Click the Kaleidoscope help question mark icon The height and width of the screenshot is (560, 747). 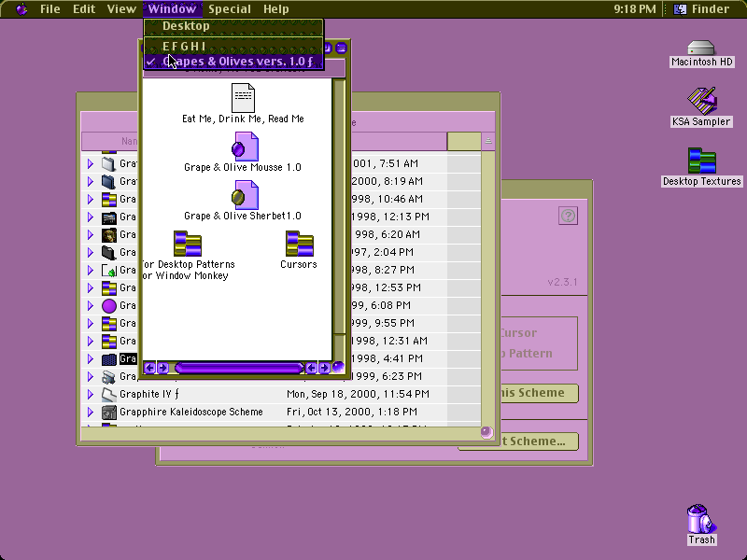(x=568, y=216)
